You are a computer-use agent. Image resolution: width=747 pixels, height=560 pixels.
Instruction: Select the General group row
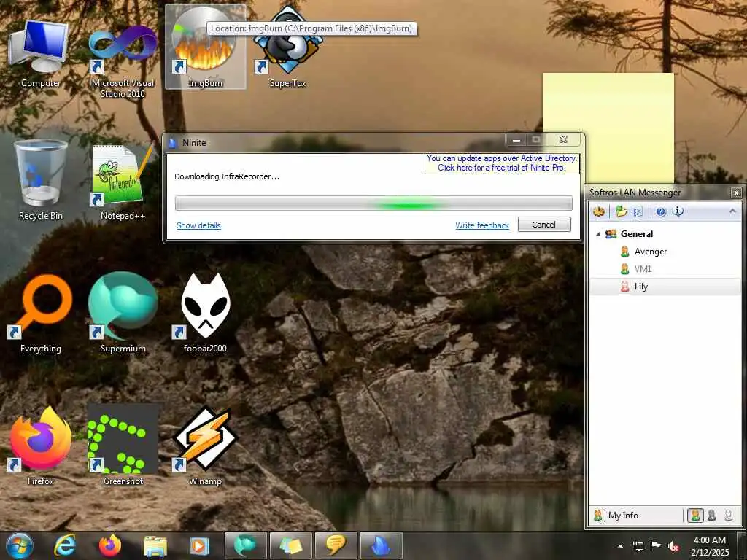pos(665,234)
